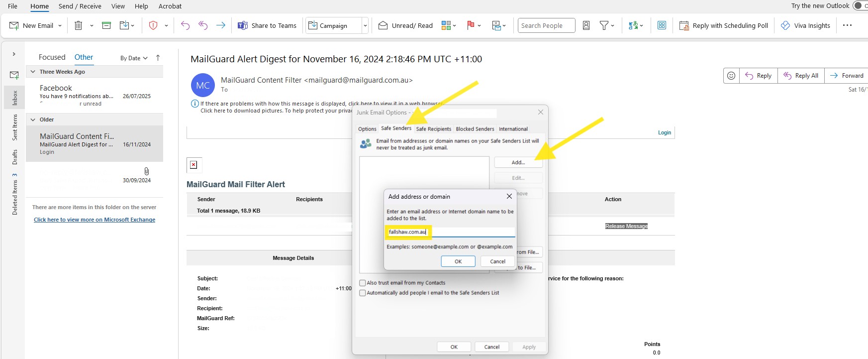Click the Reply arrow in the ribbon
This screenshot has height=359, width=868.
(185, 25)
